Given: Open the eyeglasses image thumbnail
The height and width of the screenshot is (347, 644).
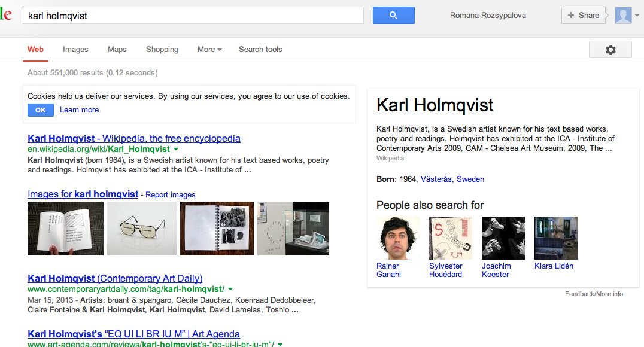Looking at the screenshot, I should tap(142, 229).
